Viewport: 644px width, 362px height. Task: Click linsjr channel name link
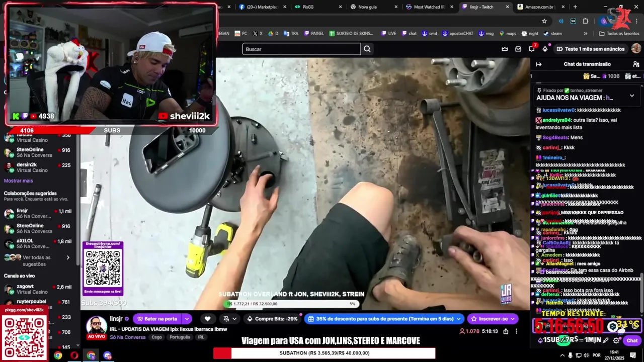tap(116, 319)
